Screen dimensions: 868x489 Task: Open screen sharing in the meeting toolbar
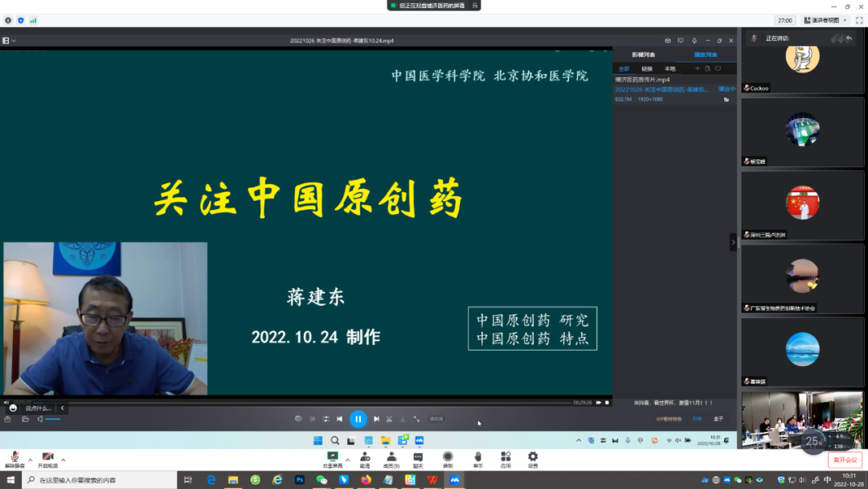pos(332,457)
